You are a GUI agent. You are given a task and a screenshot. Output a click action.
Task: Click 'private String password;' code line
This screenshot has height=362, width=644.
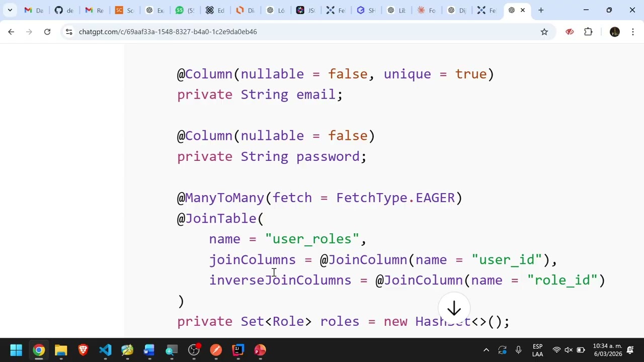tap(272, 156)
